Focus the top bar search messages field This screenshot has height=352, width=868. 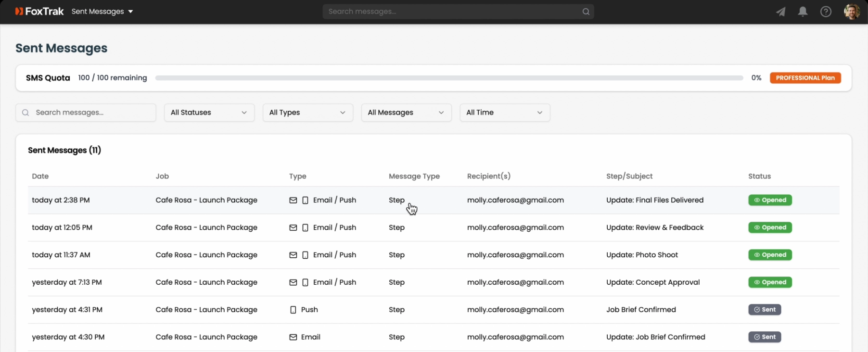click(458, 12)
